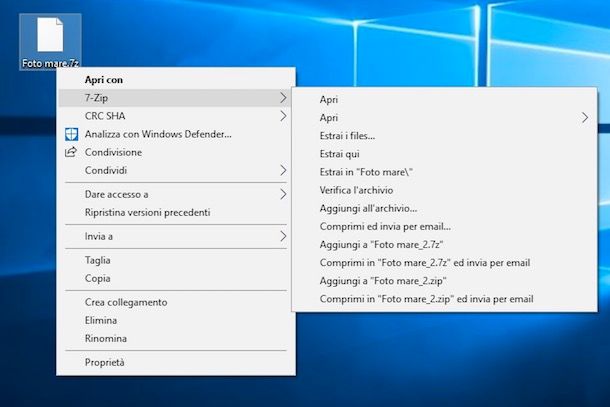This screenshot has height=407, width=610.
Task: Choose Taglia to cut the file
Action: coord(176,260)
